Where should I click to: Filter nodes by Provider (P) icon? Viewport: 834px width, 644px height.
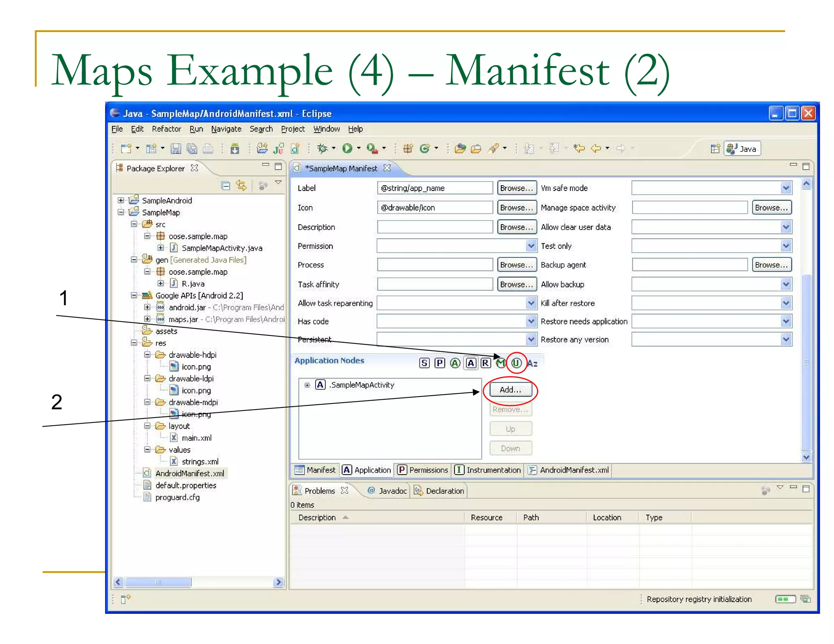point(440,363)
